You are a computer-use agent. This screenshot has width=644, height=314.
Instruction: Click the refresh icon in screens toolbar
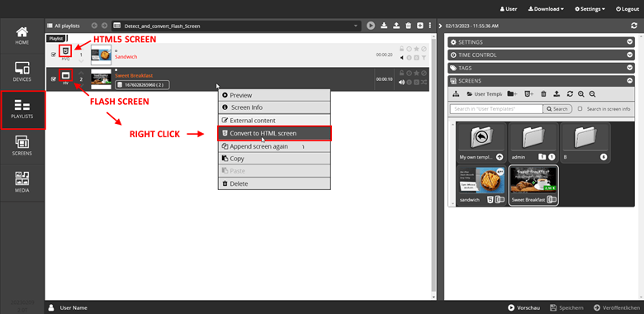point(570,93)
